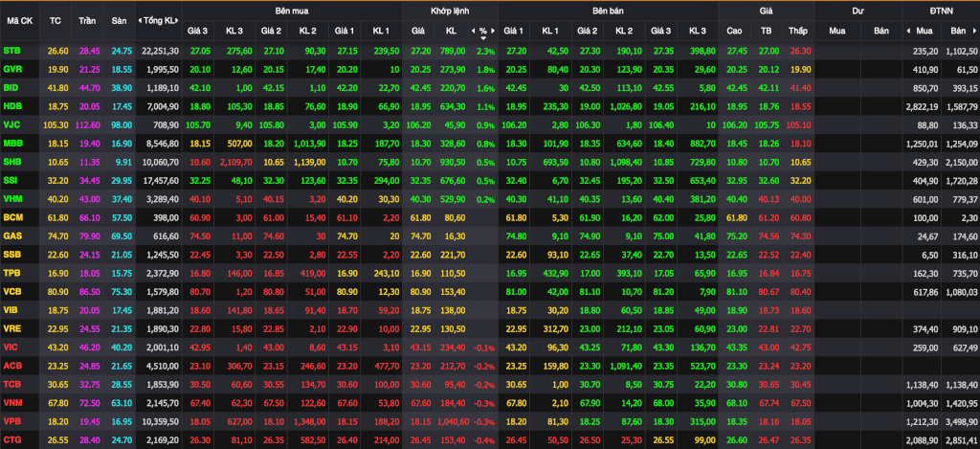Screen dimensions: 980x449
Task: Click Giá 3 header under Bên mua
Action: point(197,30)
